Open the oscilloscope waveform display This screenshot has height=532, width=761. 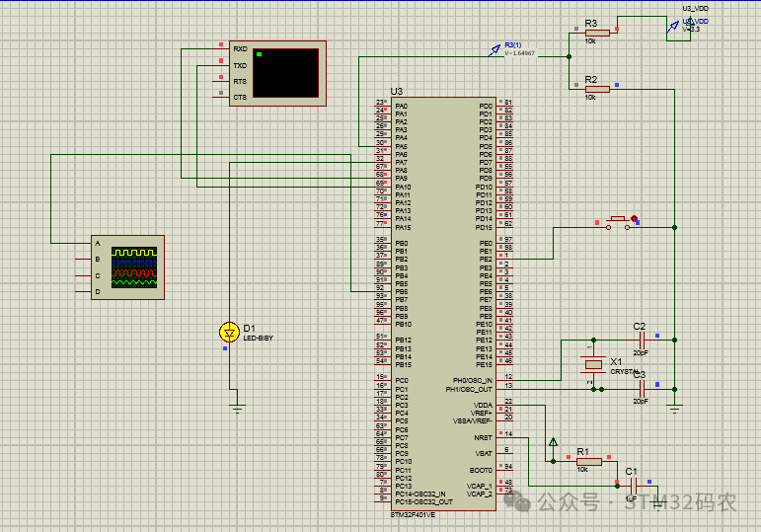134,267
